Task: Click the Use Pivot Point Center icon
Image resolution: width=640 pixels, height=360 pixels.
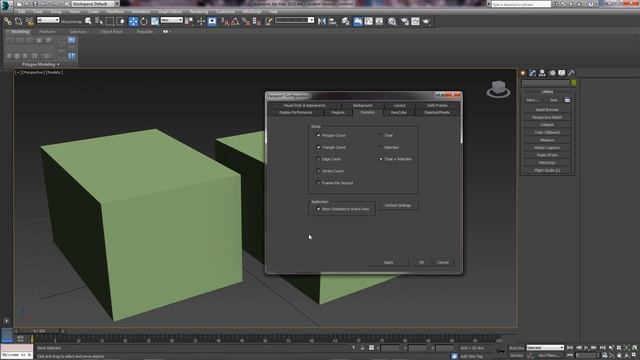Action: (189, 21)
